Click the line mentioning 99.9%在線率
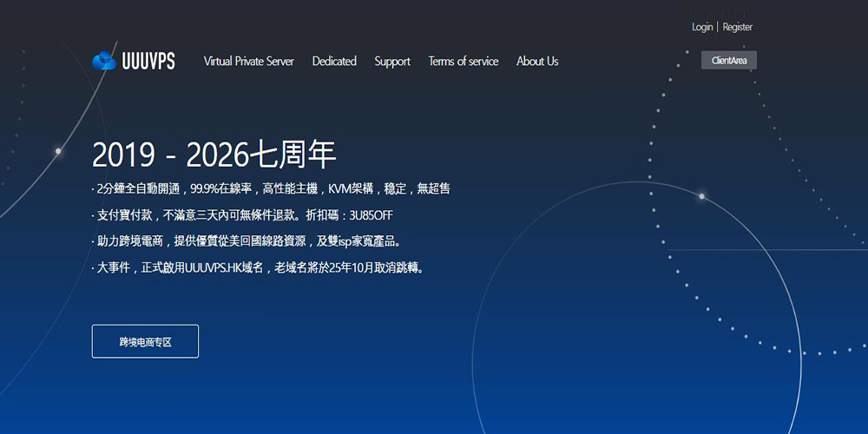Viewport: 868px width, 434px height. point(271,188)
